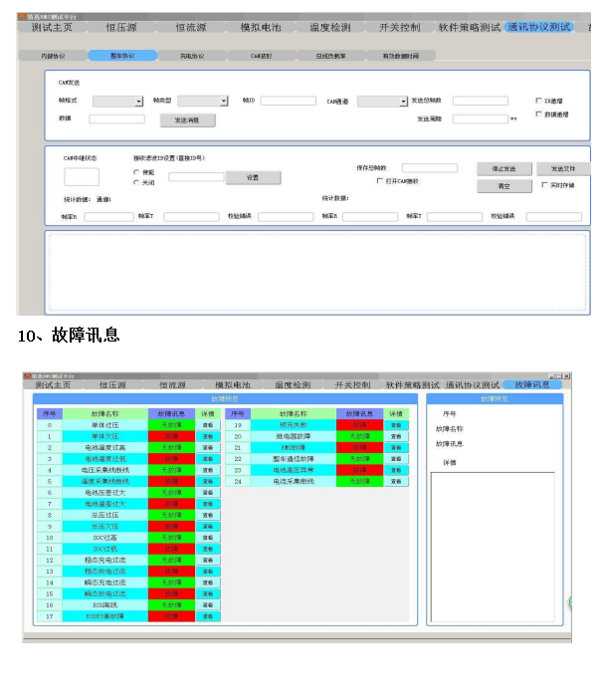This screenshot has height=700, width=604.
Task: Select the 使能 radio button
Action: (136, 172)
